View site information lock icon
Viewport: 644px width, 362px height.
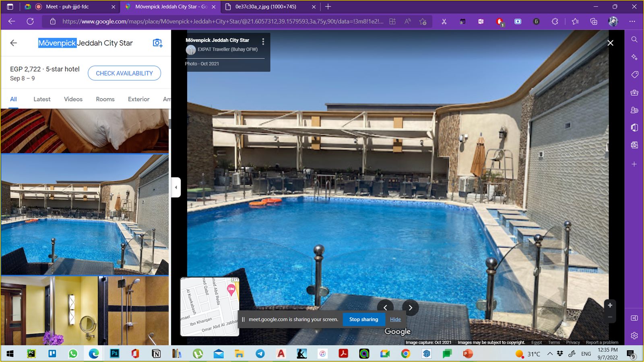tap(53, 21)
